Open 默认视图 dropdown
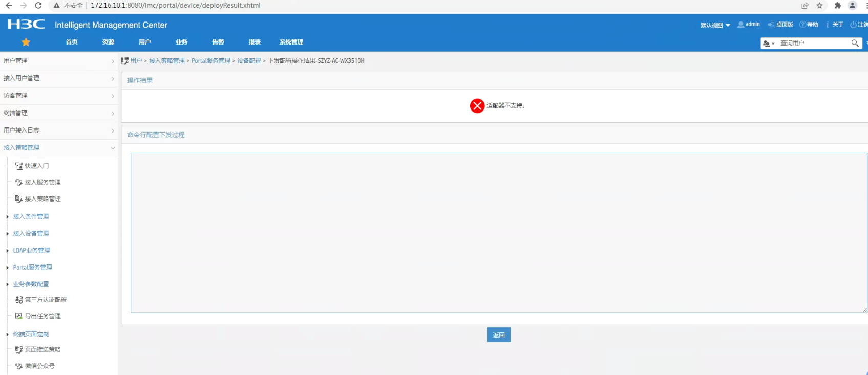This screenshot has height=375, width=868. (715, 25)
